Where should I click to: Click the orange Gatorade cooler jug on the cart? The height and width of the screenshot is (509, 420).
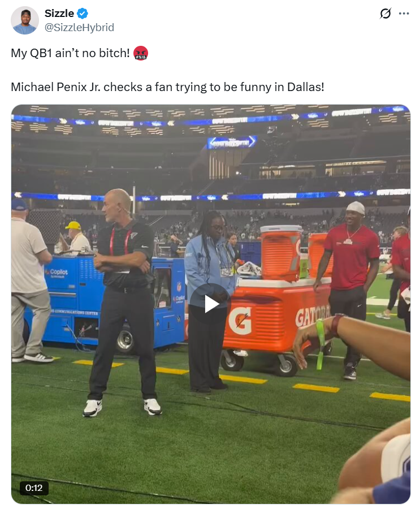(280, 253)
